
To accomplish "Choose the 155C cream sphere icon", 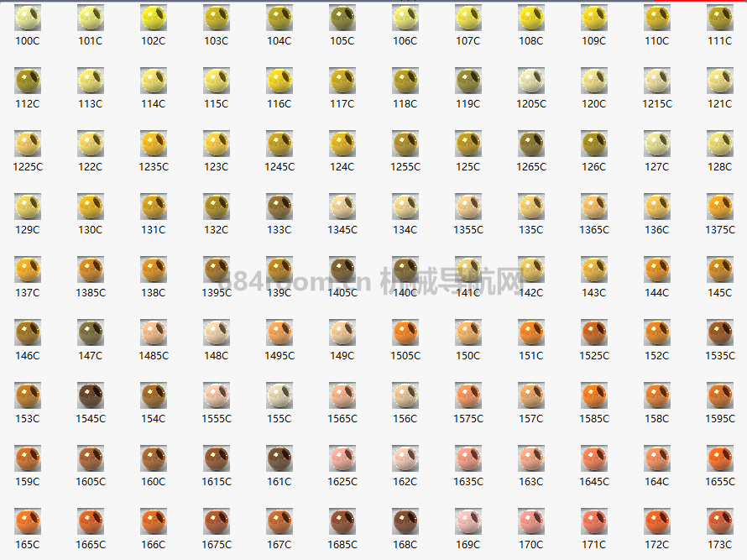I will point(279,395).
